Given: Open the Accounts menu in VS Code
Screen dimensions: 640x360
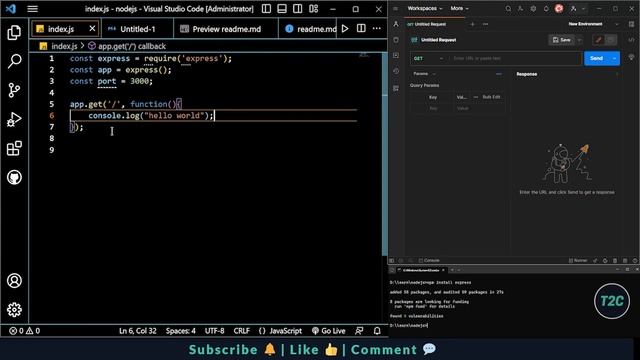Looking at the screenshot, I should [x=14, y=281].
